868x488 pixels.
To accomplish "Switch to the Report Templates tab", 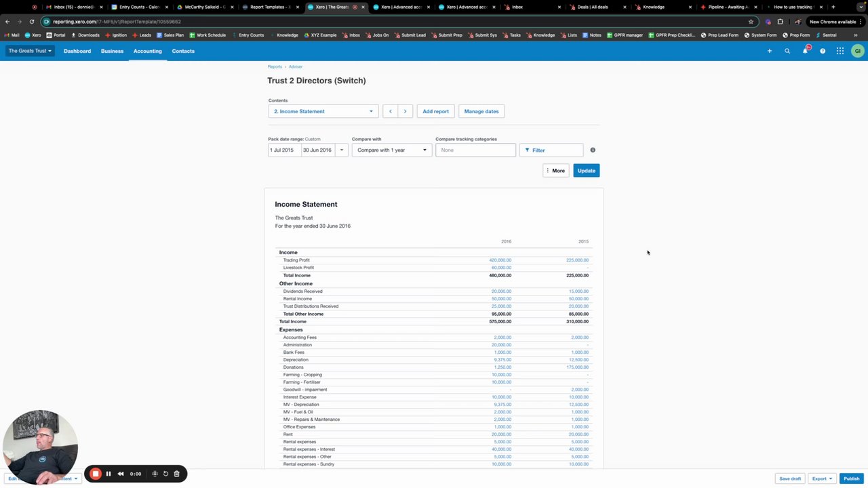I will [x=270, y=7].
